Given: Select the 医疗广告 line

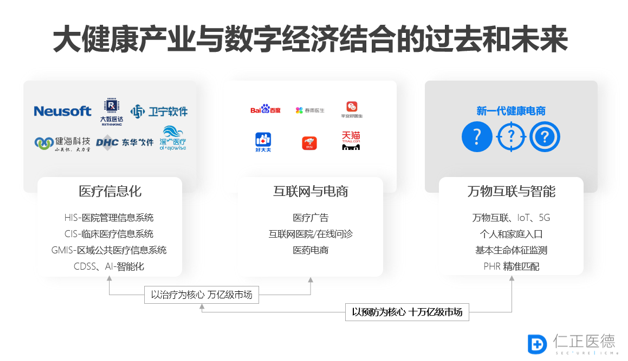Looking at the screenshot, I should coord(310,218).
